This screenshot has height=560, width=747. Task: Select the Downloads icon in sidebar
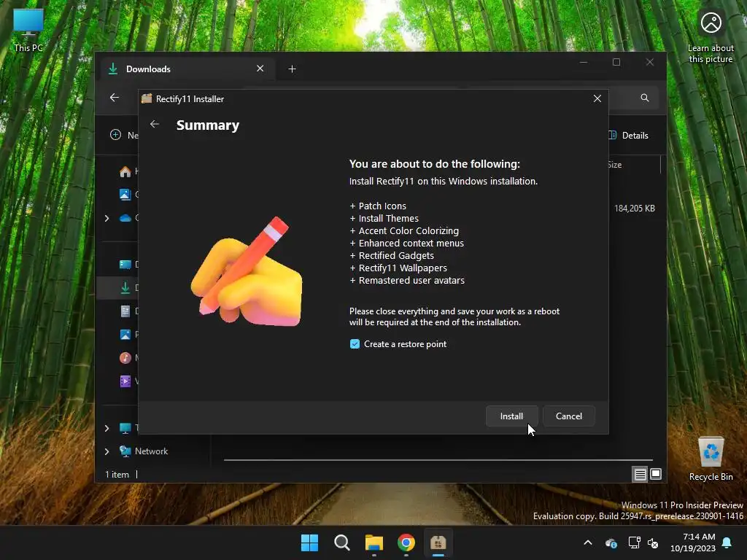pyautogui.click(x=125, y=287)
